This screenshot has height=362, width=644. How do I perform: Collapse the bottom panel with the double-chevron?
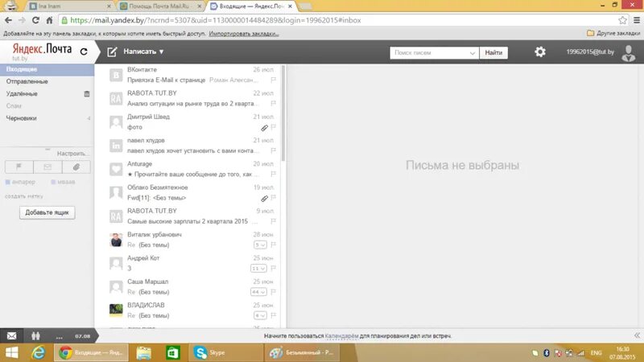pos(637,335)
